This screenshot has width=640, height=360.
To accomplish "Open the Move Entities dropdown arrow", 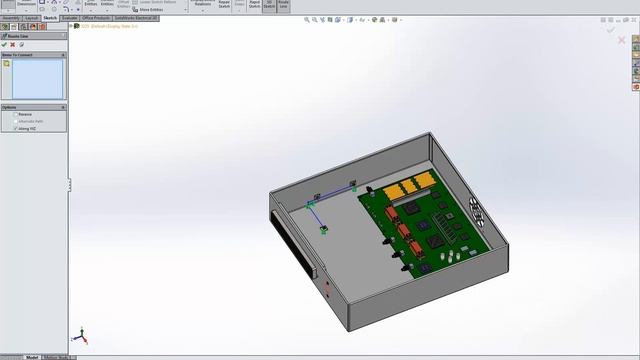I will click(x=185, y=9).
